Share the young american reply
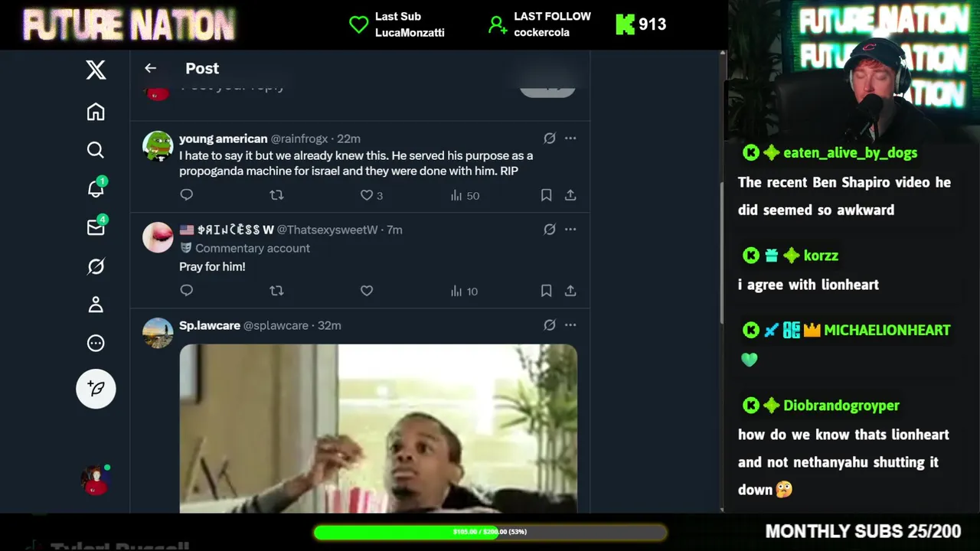 pos(570,195)
